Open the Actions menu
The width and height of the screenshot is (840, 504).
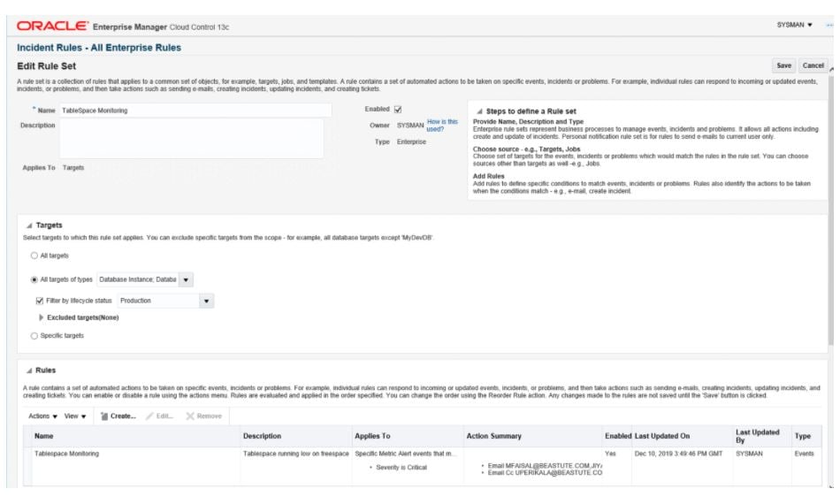point(42,416)
